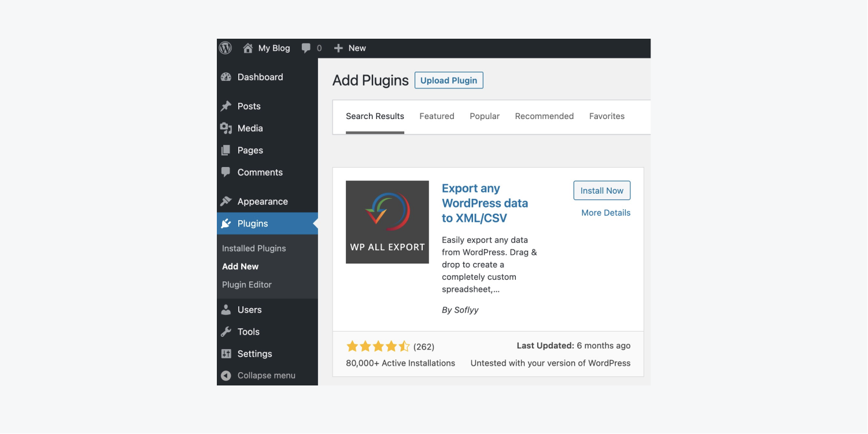
Task: Click the Dashboard gauge icon
Action: click(x=226, y=77)
